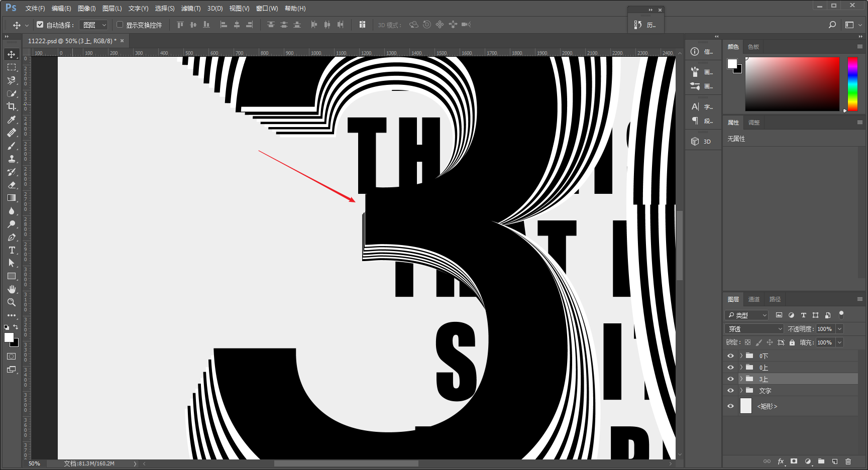Open the 穿透 blend mode dropdown
The image size is (868, 470).
pyautogui.click(x=754, y=329)
